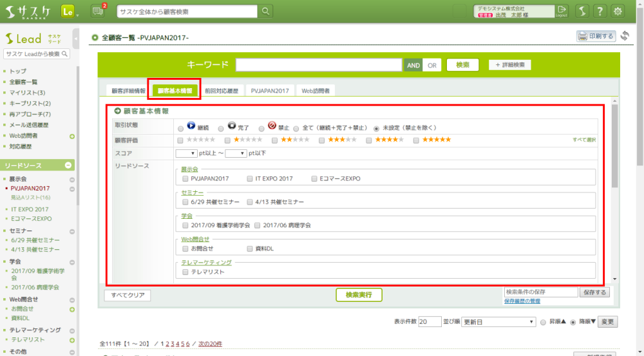Open the chat notifications icon
644x356 pixels.
(97, 11)
